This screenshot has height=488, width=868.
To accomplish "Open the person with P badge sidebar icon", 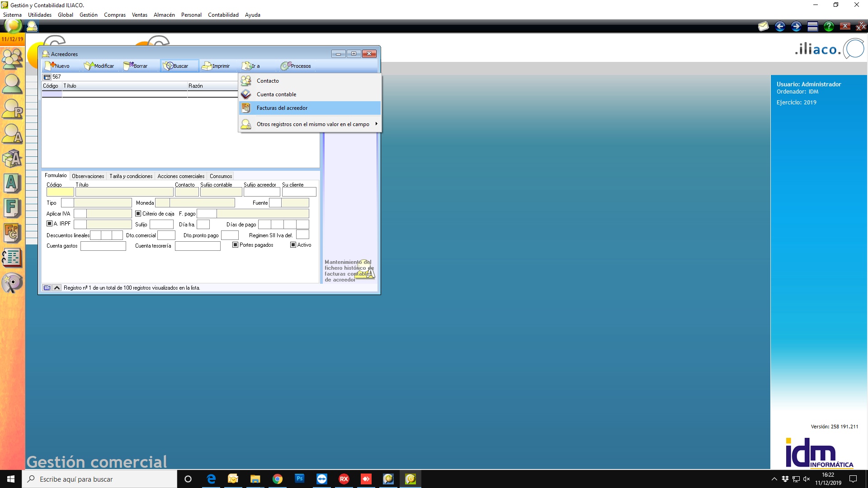I will tap(12, 108).
